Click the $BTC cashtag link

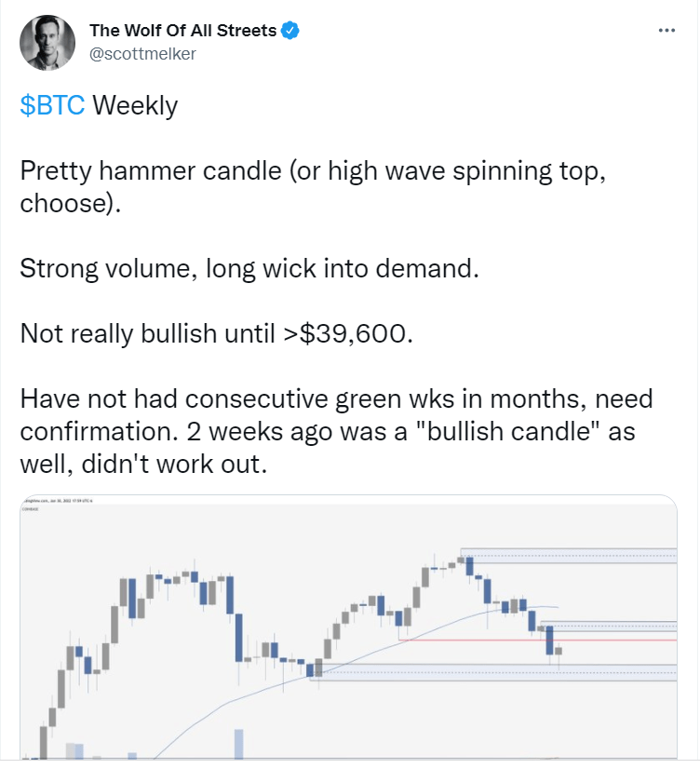52,105
